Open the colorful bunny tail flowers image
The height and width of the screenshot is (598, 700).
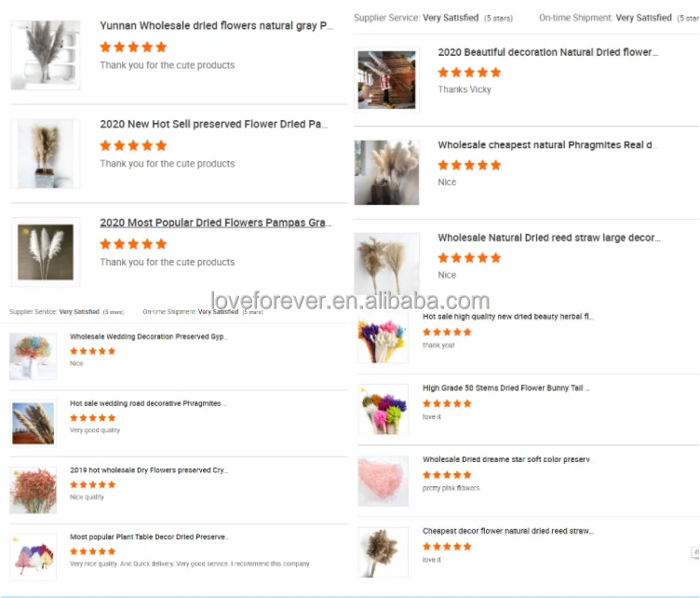point(383,409)
